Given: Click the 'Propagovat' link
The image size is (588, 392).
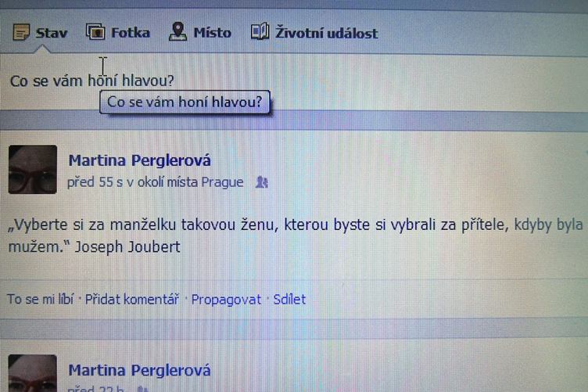Looking at the screenshot, I should (226, 300).
